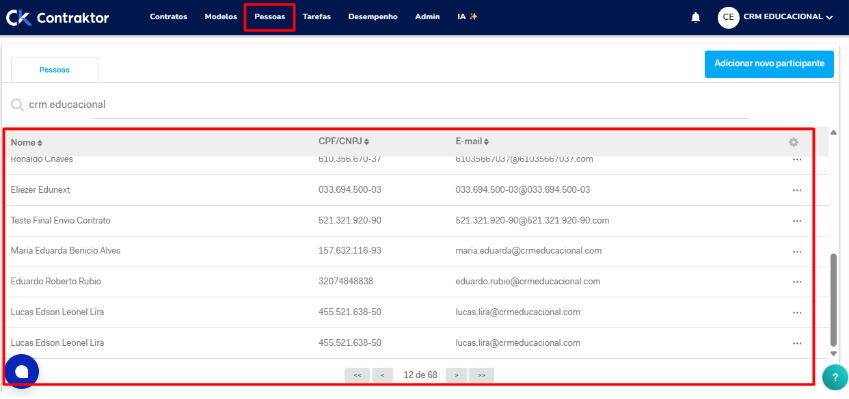This screenshot has width=849, height=399.
Task: Click the search magnifier icon
Action: coord(17,105)
